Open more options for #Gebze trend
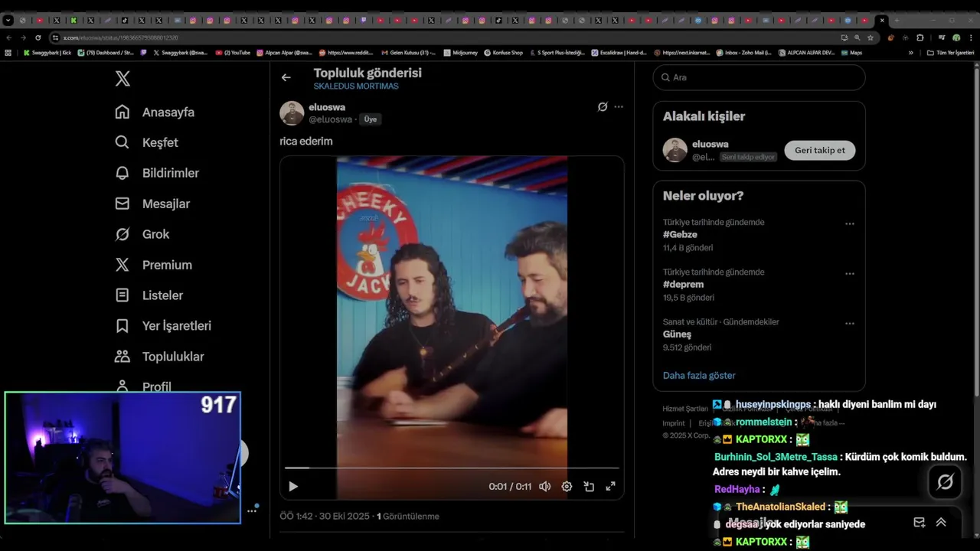The image size is (980, 551). pyautogui.click(x=849, y=223)
